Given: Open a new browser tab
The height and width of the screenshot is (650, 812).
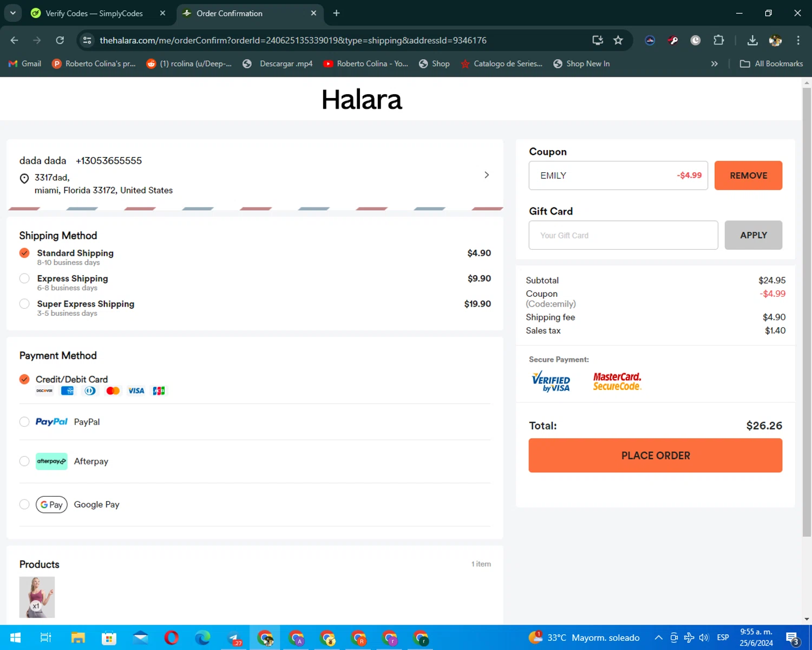Looking at the screenshot, I should (x=336, y=13).
